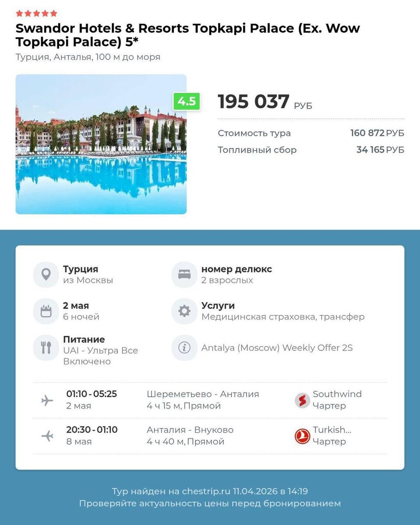Click Медицинская страховка, трансфер services text
420x525 pixels.
(x=283, y=317)
